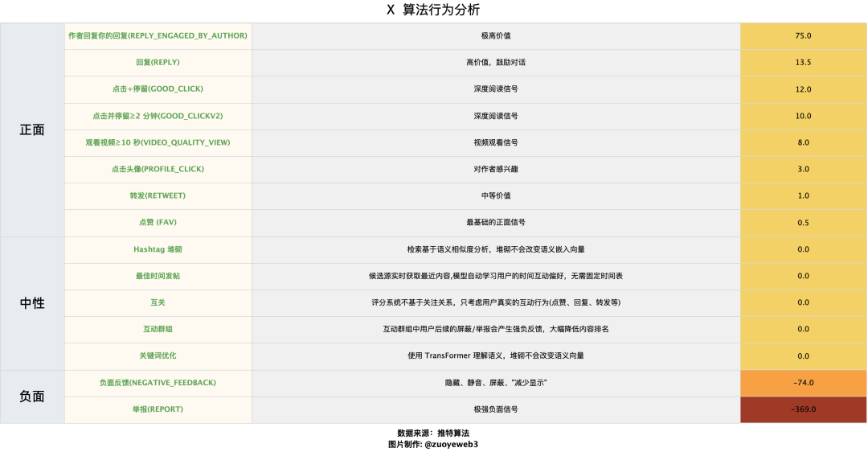Click the 极高价值 description cell
This screenshot has height=452, width=868.
(x=496, y=35)
